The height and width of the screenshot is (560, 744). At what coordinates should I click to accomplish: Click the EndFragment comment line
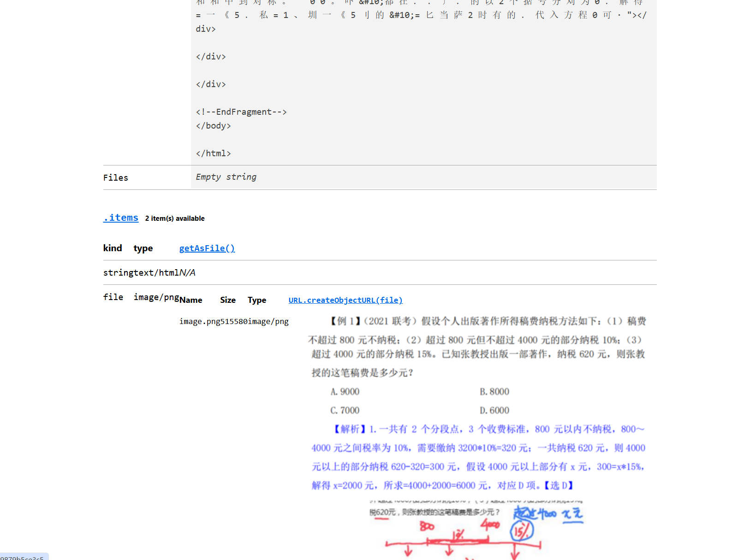pos(241,112)
